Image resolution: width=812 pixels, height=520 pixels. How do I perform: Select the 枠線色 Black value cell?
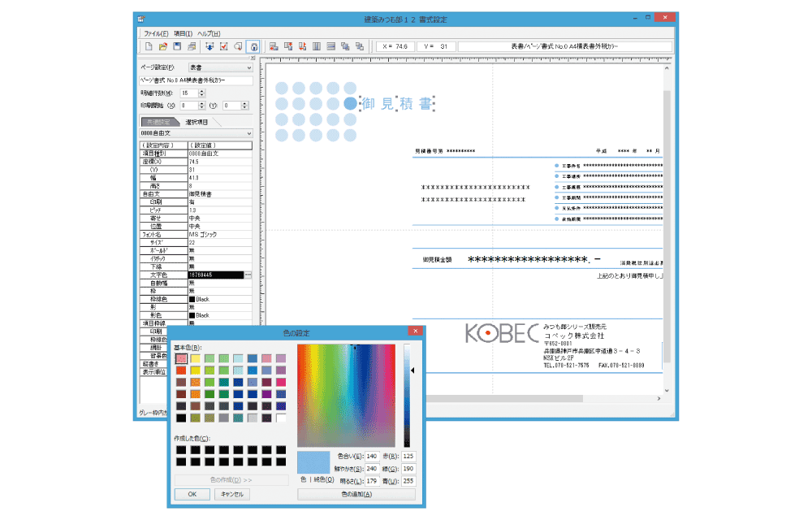pos(220,299)
